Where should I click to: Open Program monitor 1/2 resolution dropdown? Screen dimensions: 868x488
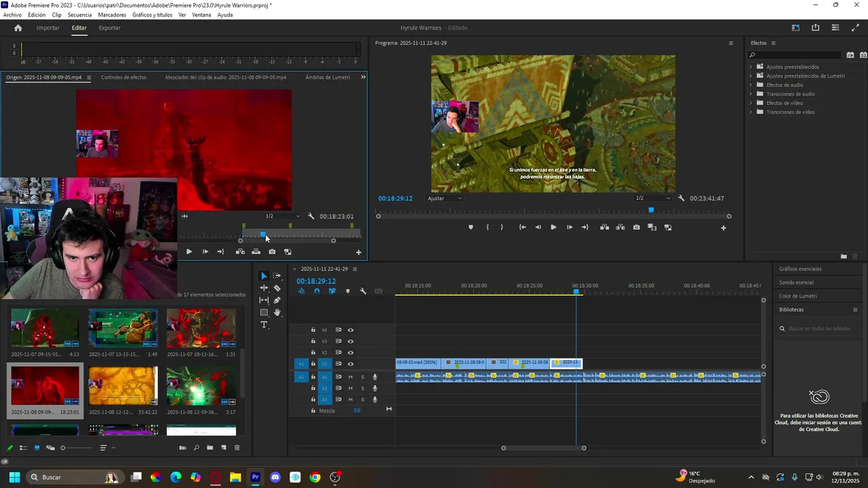[652, 198]
